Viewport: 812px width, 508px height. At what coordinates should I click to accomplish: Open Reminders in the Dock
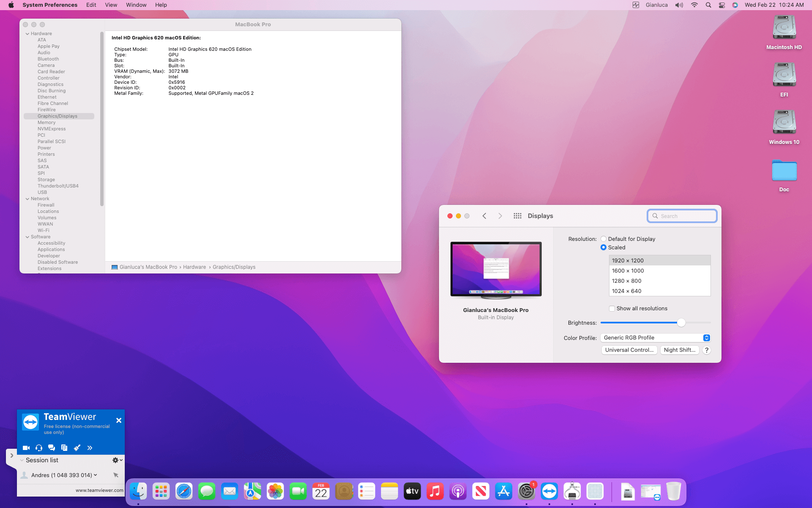tap(367, 491)
